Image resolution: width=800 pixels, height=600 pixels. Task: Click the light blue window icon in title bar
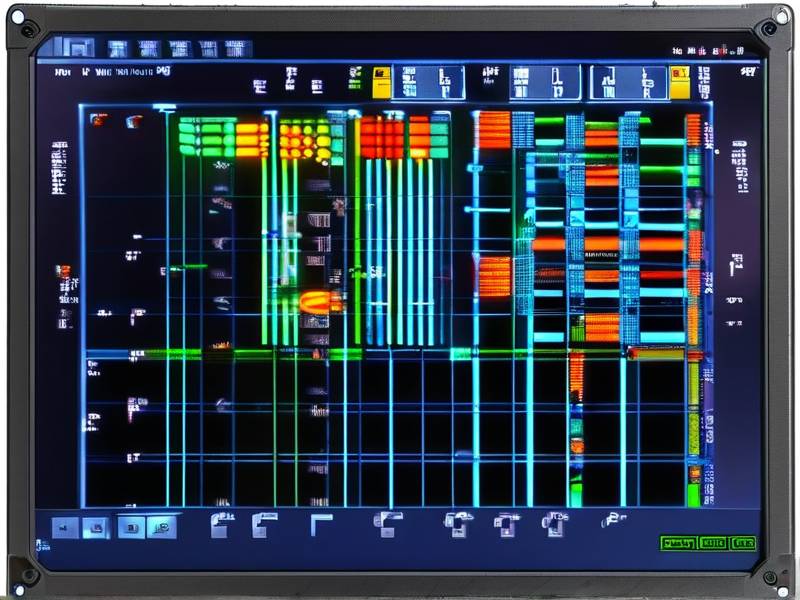coord(78,47)
